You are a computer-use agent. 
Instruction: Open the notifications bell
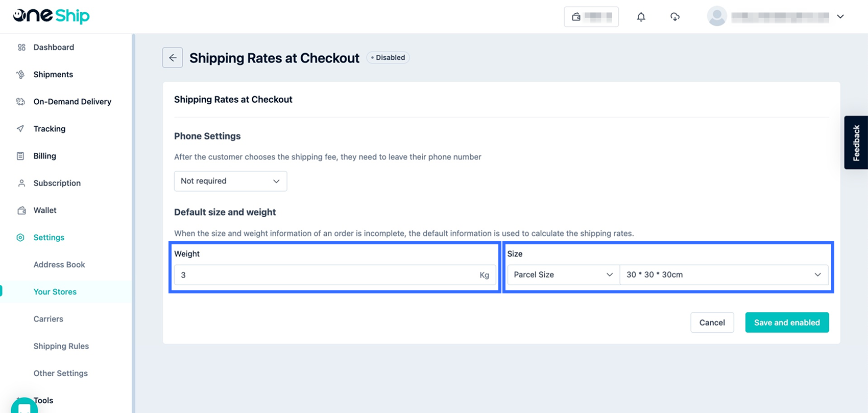click(641, 17)
